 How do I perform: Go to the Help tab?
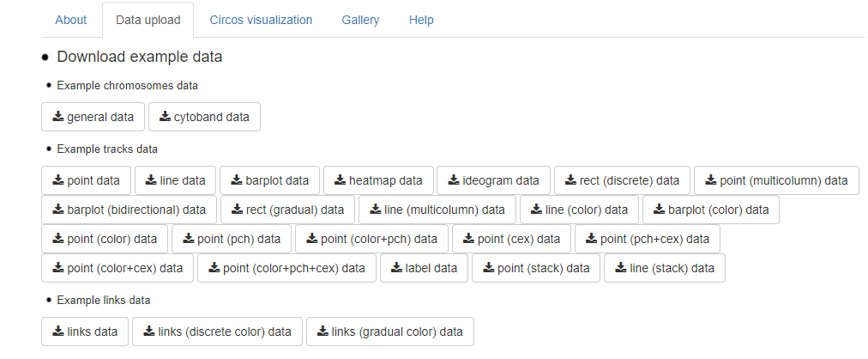point(421,20)
